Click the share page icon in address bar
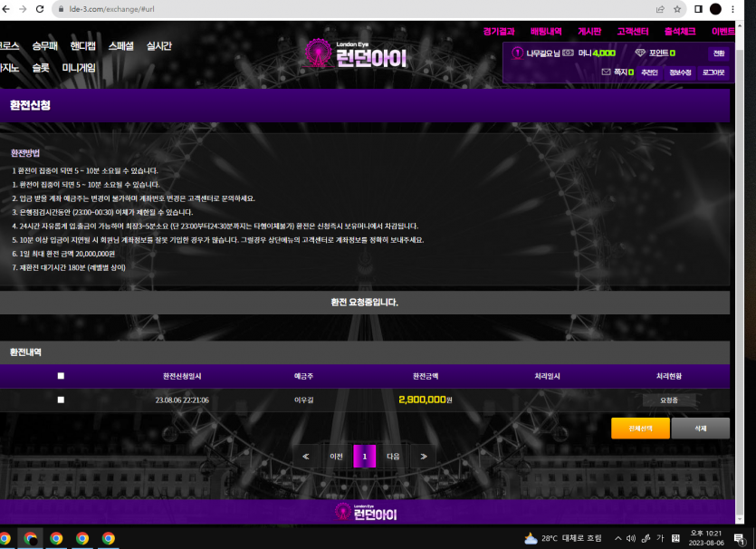 point(656,8)
